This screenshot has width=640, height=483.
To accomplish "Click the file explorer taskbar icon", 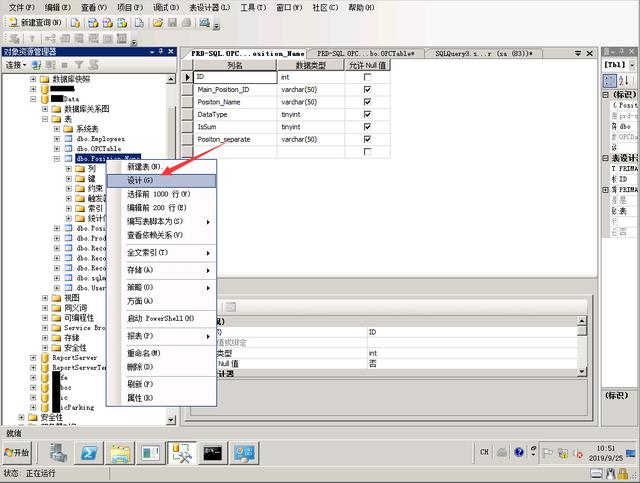I will pyautogui.click(x=120, y=453).
